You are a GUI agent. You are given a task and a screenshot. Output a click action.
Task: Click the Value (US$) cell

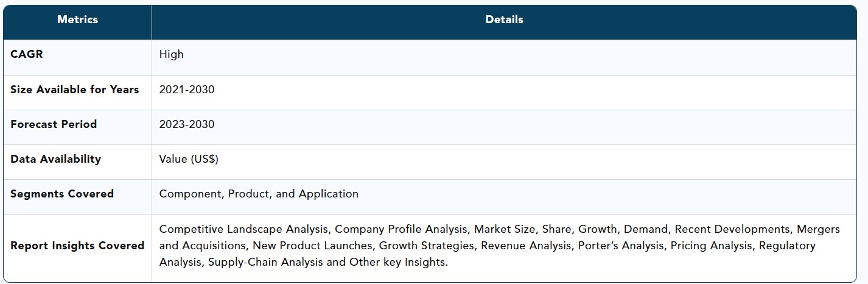189,159
